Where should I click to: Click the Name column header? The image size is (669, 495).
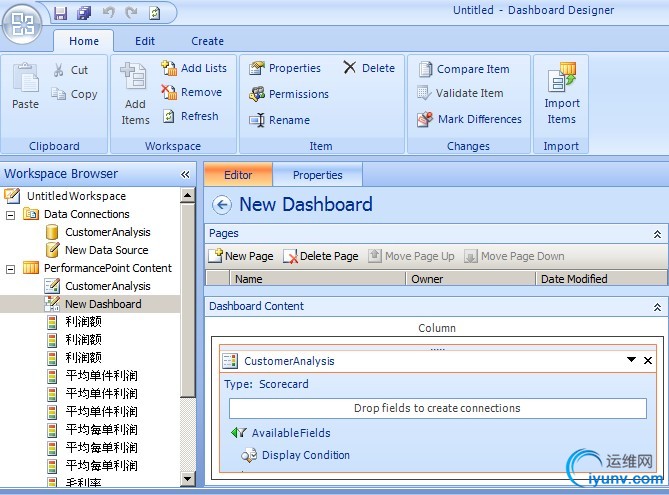click(x=317, y=279)
